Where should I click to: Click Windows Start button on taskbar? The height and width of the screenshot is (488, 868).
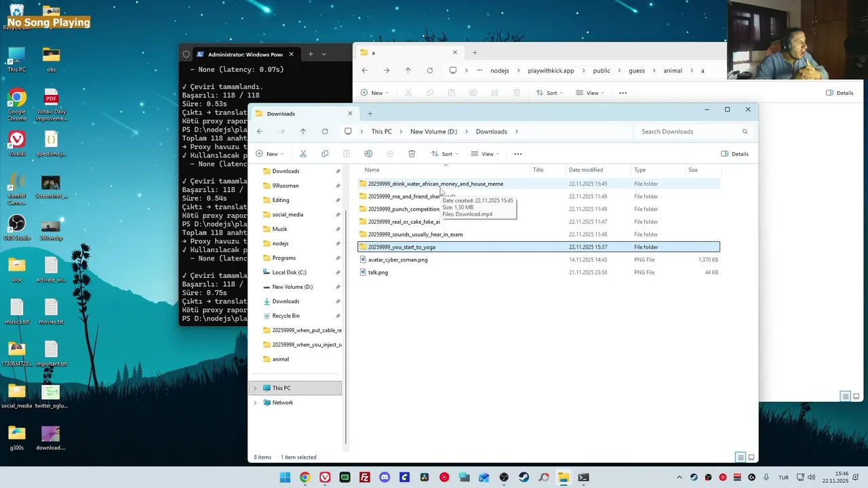pos(285,477)
